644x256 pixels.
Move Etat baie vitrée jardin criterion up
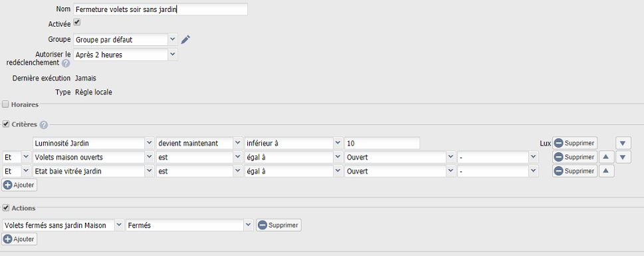click(x=607, y=172)
